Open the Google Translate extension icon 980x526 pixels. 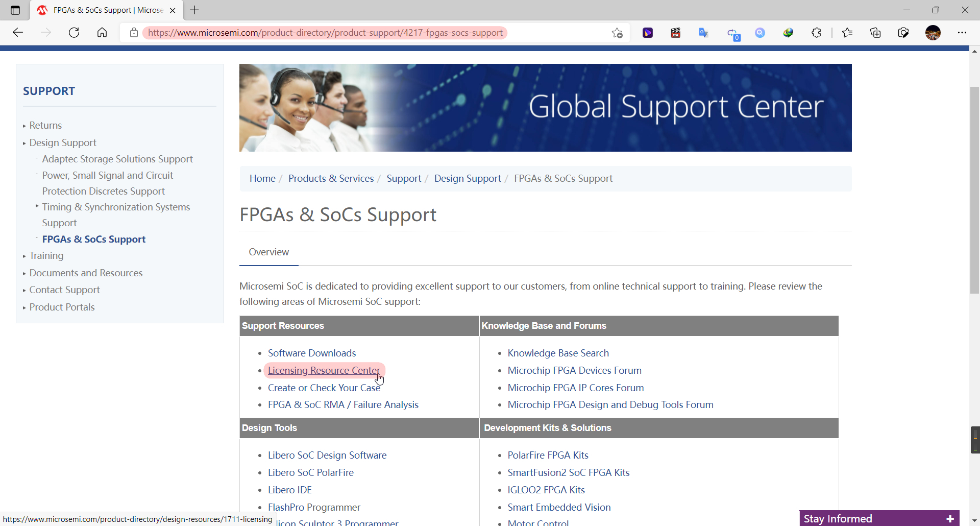click(x=704, y=33)
